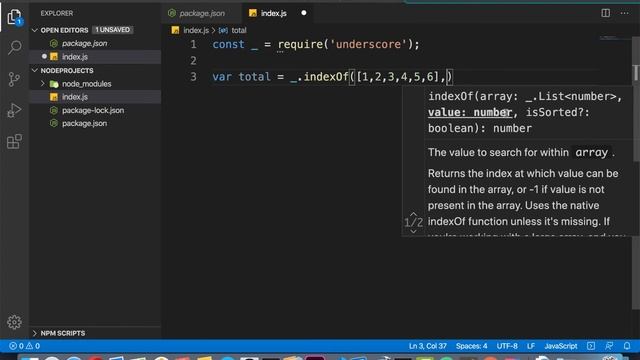Click the index.js breadcrumb item
Image resolution: width=640 pixels, height=360 pixels.
coord(196,30)
